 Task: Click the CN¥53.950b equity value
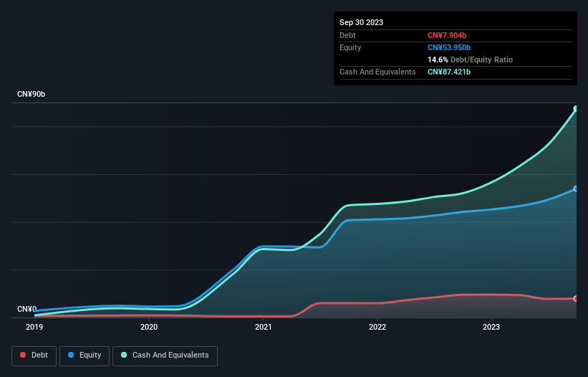coord(449,47)
